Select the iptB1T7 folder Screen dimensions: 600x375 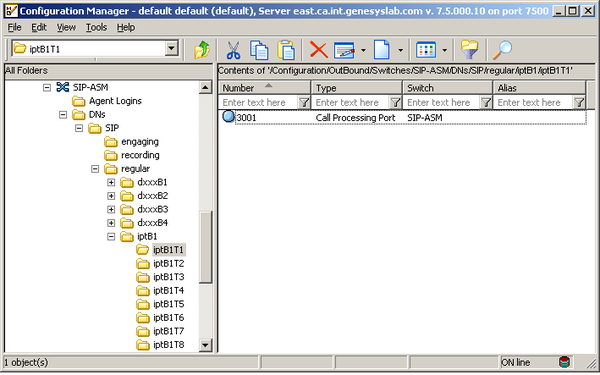(x=168, y=331)
